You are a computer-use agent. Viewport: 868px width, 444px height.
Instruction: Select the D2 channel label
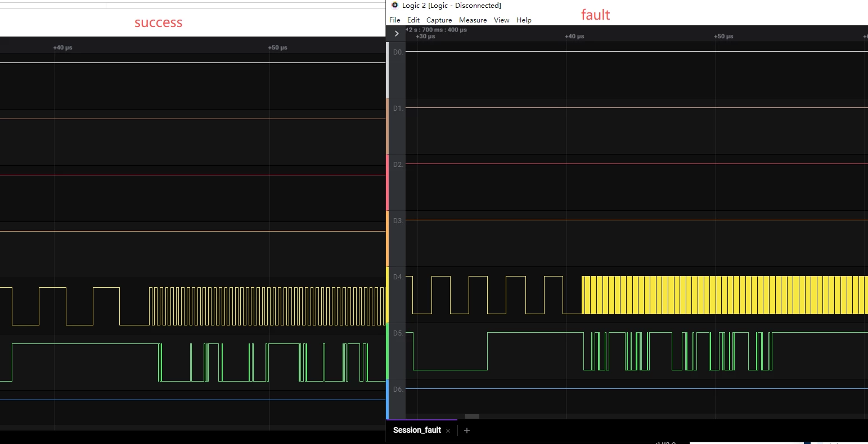tap(398, 165)
